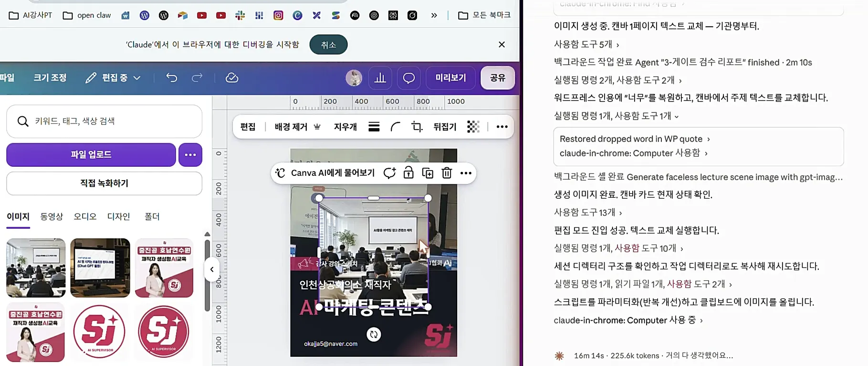
Task: Duplicate the selected image
Action: [428, 173]
